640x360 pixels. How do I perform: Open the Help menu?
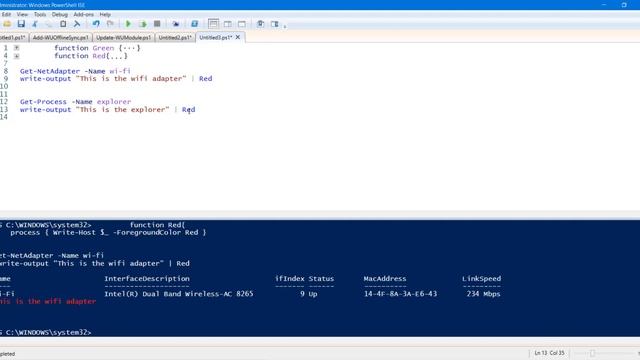point(105,14)
